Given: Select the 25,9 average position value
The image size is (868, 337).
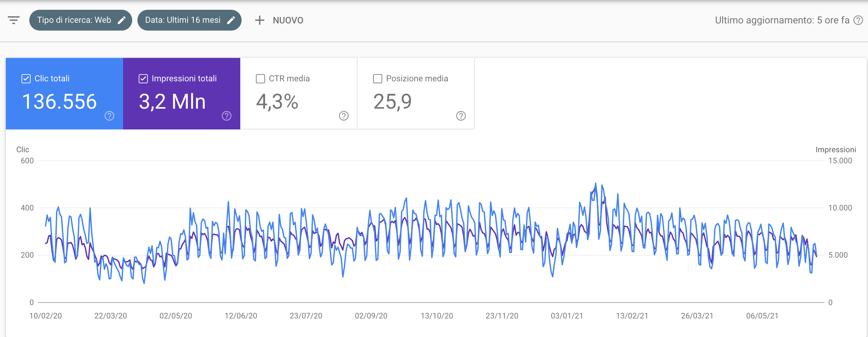Looking at the screenshot, I should tap(393, 101).
